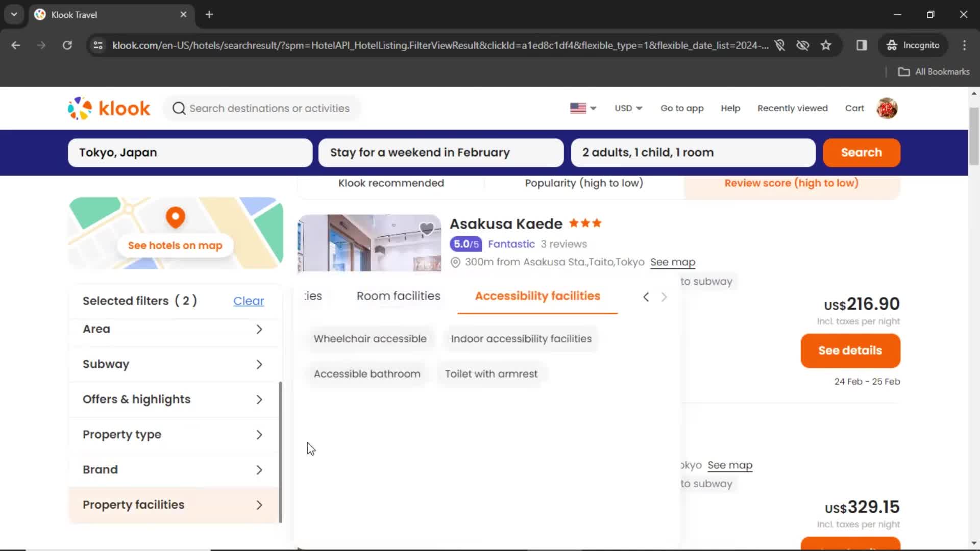Screen dimensions: 980x551
Task: Expand the Brand filter
Action: click(x=173, y=470)
